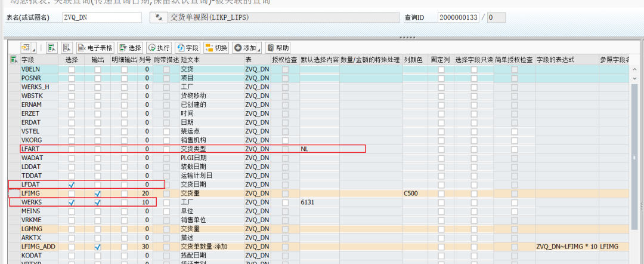
Task: Click the 字段 refresh toolbar button
Action: pyautogui.click(x=188, y=47)
